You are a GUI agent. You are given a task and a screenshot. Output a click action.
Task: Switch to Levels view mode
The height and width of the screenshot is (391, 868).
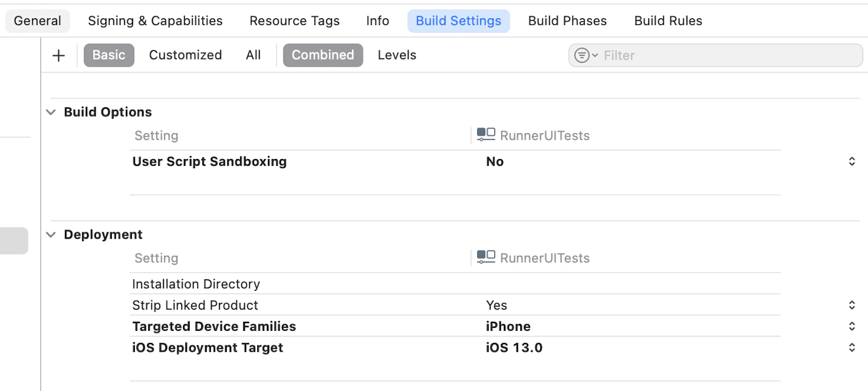(396, 55)
